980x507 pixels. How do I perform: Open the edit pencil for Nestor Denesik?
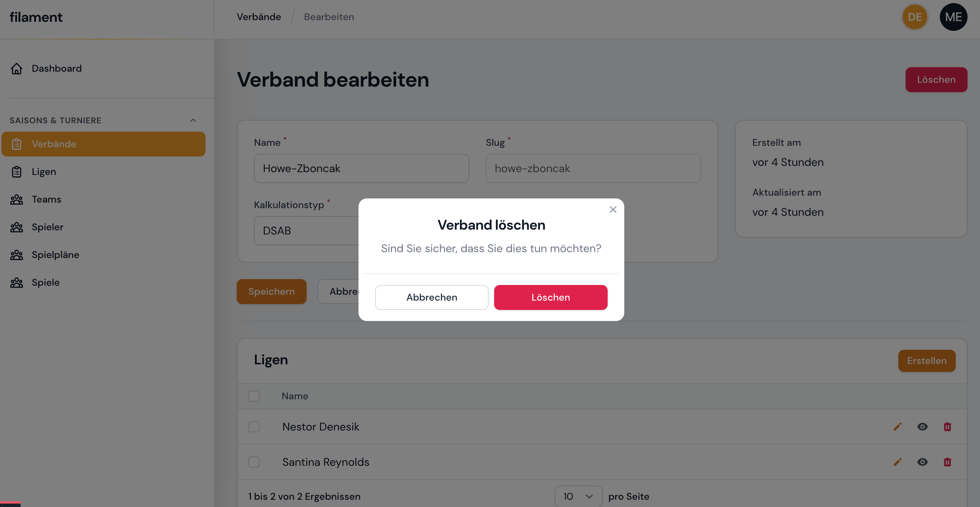coord(897,427)
